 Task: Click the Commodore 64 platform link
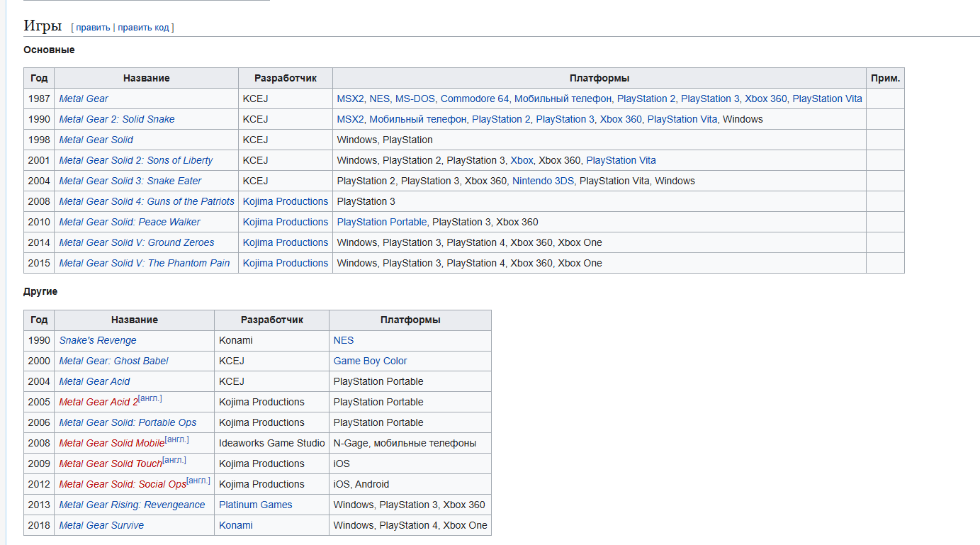click(x=474, y=99)
